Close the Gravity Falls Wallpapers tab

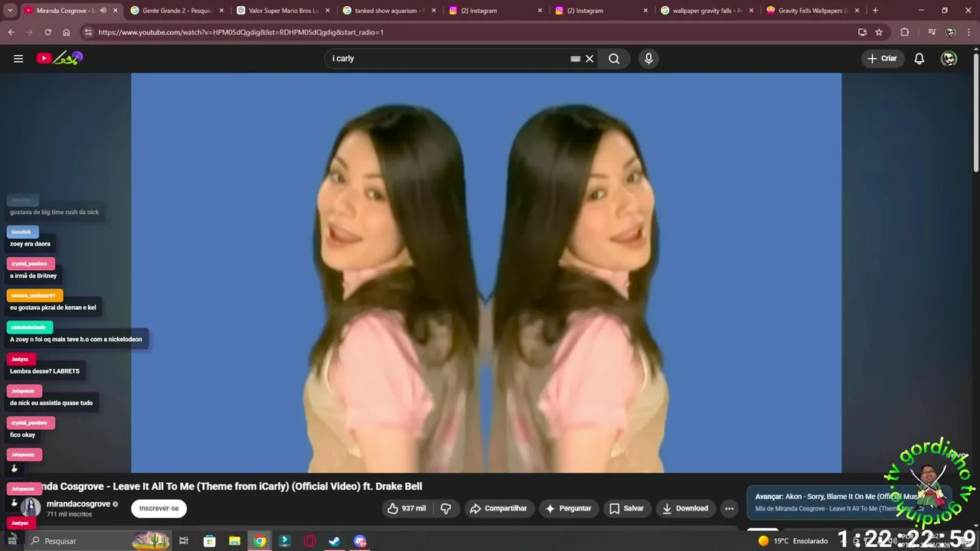[x=857, y=11]
